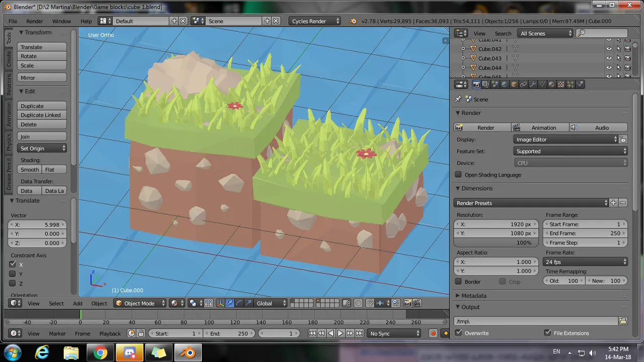Image resolution: width=644 pixels, height=362 pixels.
Task: Click the timeline range lock icon
Action: (141, 333)
